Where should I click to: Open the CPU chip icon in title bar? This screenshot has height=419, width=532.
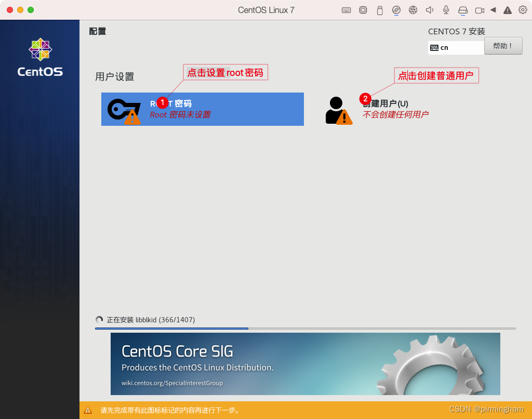(x=363, y=10)
